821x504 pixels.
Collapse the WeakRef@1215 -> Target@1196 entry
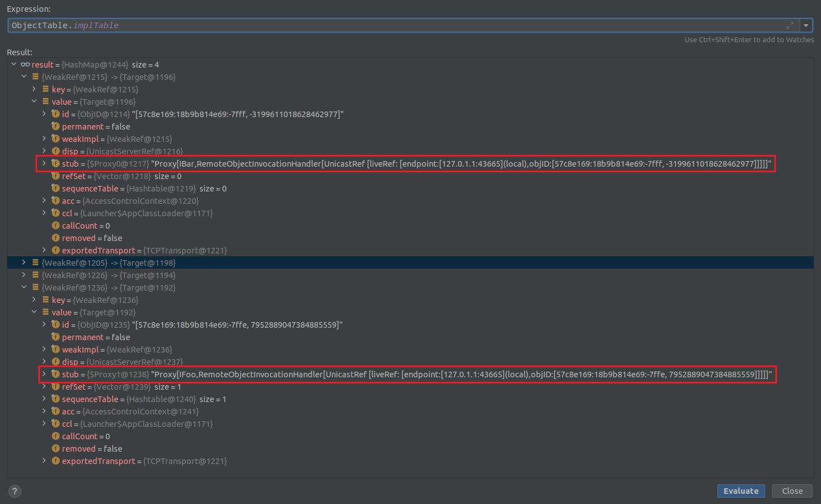pyautogui.click(x=24, y=77)
